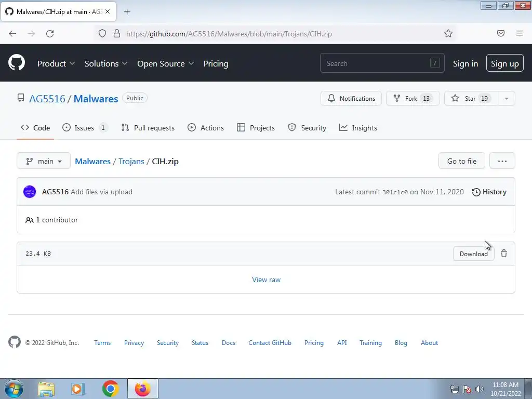Click the browser back arrow
Viewport: 532px width, 399px height.
tap(12, 34)
